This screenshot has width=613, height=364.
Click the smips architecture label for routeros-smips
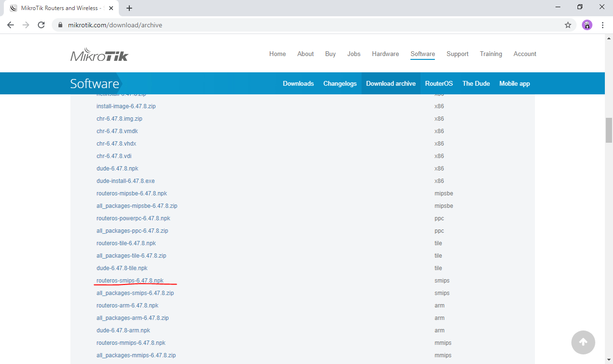pos(442,281)
